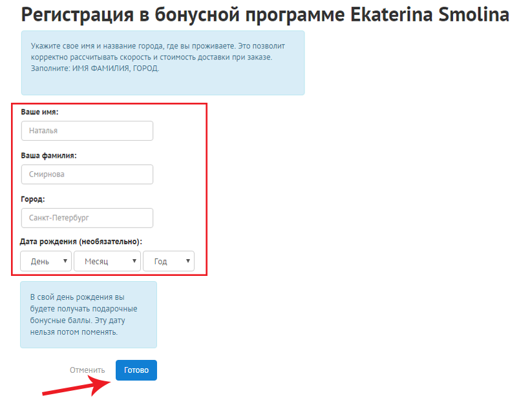
Task: Click the surname field showing Смирнова
Action: [87, 174]
